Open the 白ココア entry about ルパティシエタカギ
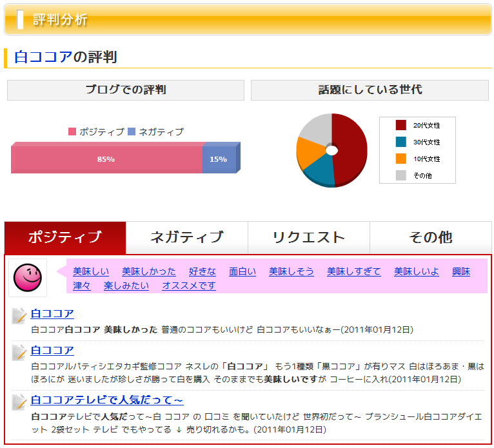494x448 pixels. (52, 350)
